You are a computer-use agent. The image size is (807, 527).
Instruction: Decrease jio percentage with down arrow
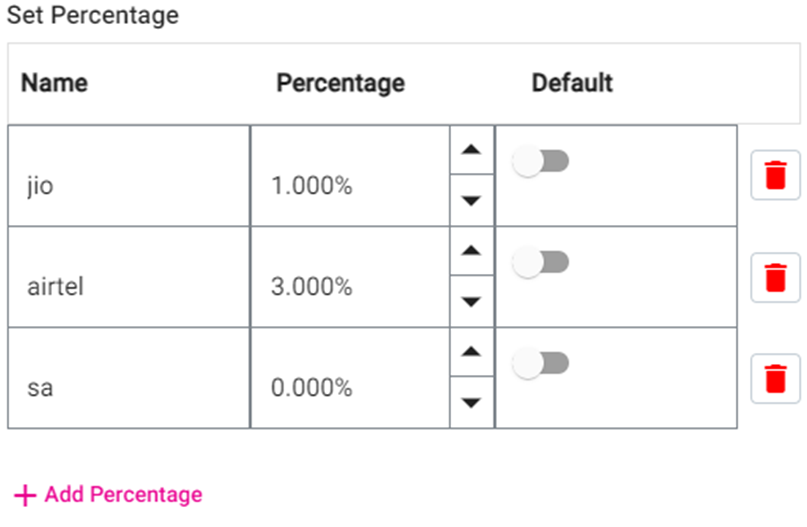click(472, 200)
